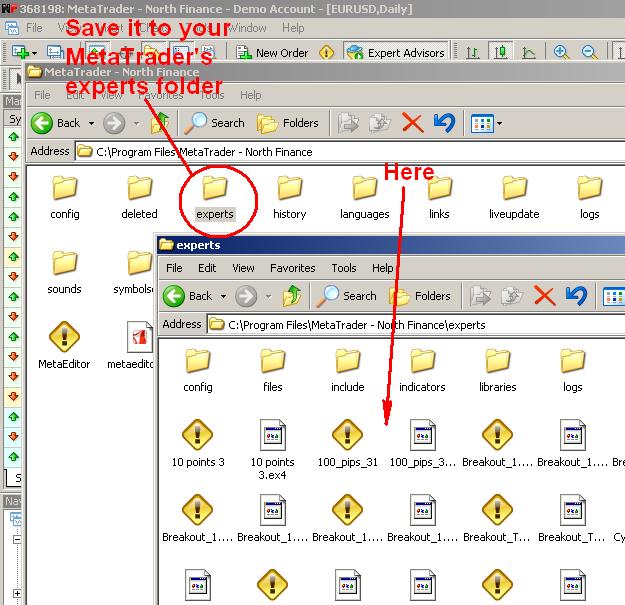Click the Up folder icon in the experts window
The width and height of the screenshot is (625, 605).
pyautogui.click(x=292, y=296)
